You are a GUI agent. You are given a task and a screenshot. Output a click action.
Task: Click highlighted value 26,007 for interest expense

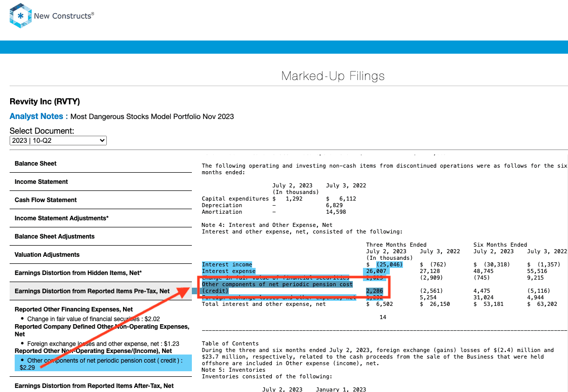[x=376, y=271]
